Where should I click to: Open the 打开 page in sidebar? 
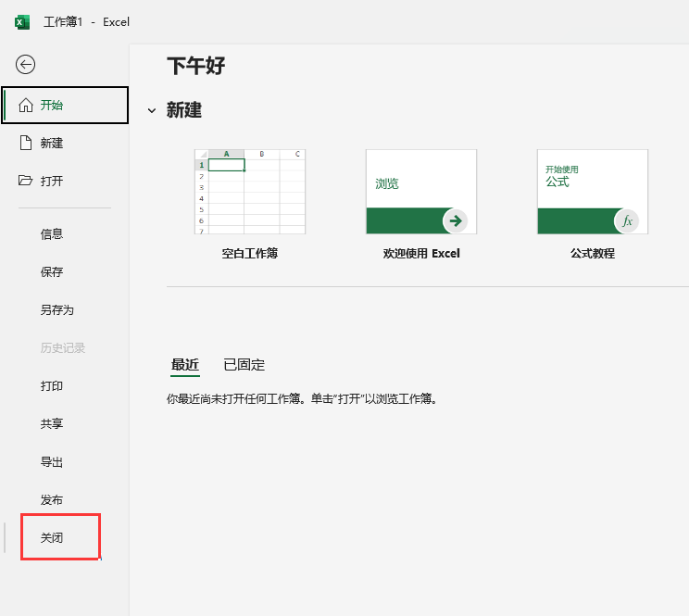(x=65, y=181)
